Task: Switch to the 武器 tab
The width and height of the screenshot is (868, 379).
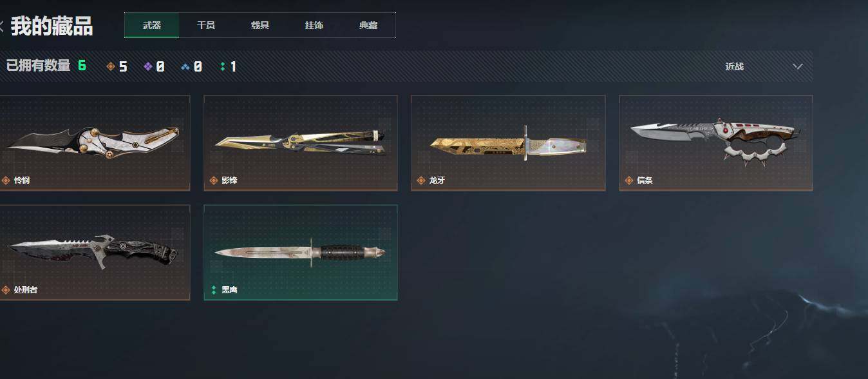Action: [152, 26]
